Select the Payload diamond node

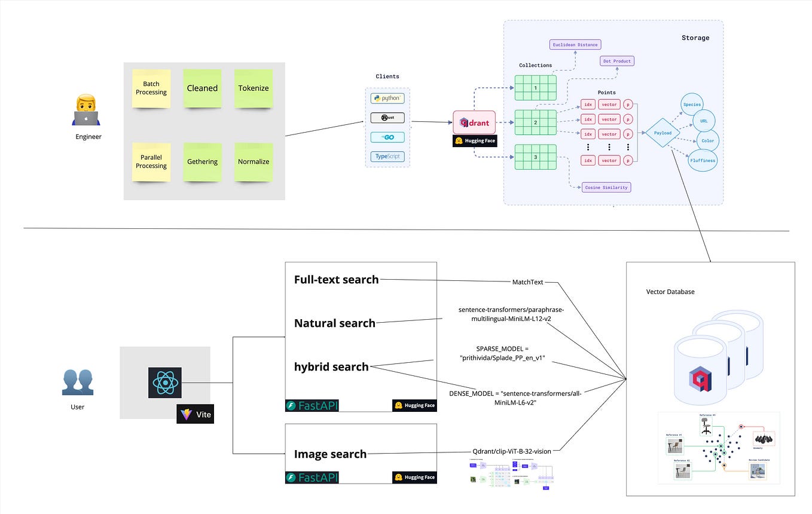coord(663,133)
